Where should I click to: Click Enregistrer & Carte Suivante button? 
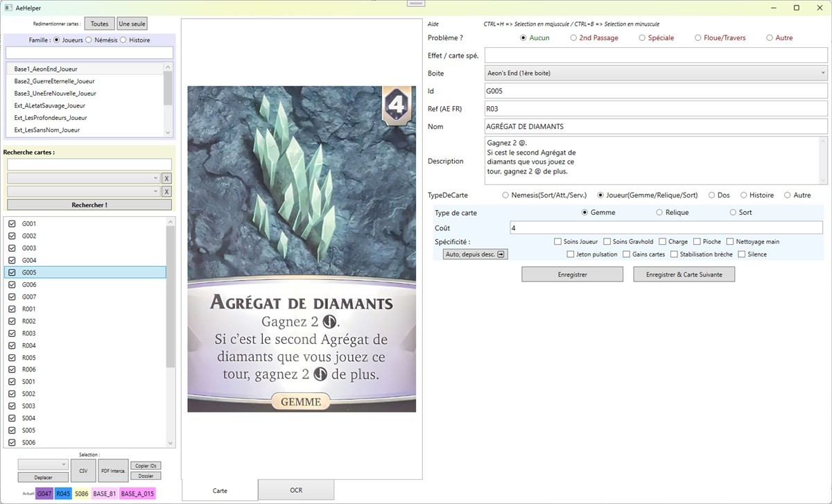pyautogui.click(x=684, y=275)
